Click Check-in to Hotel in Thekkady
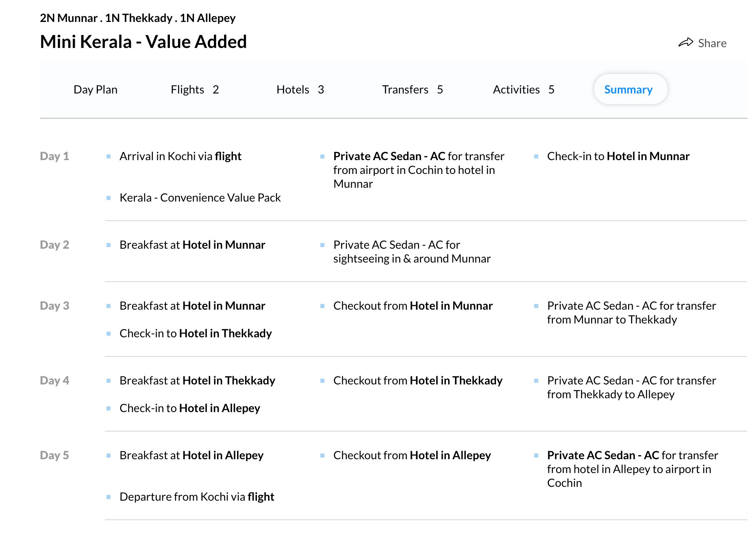This screenshot has width=748, height=560. 196,333
